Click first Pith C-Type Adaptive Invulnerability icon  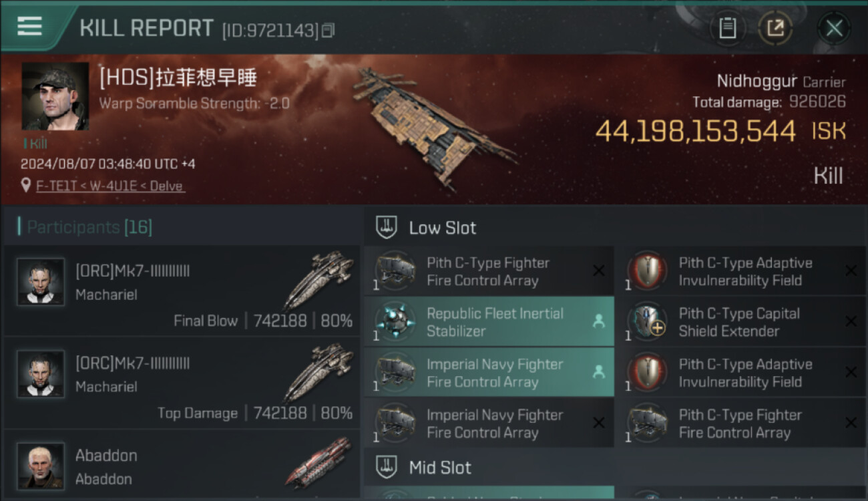tap(646, 271)
